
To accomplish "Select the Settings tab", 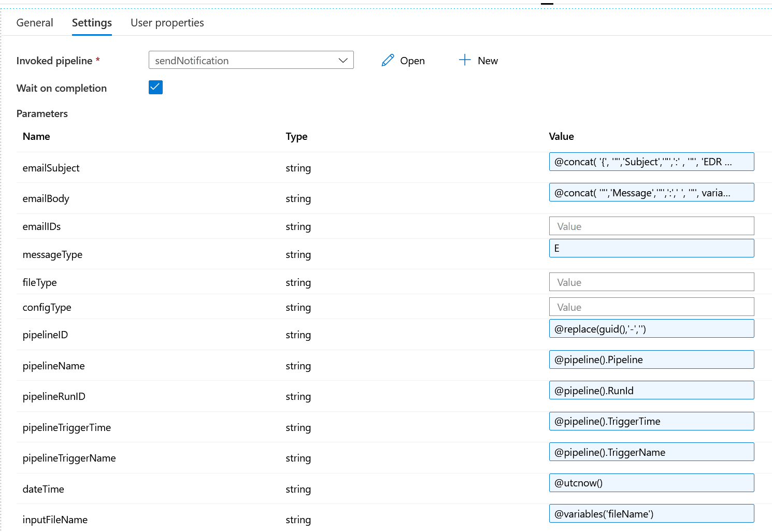I will pyautogui.click(x=92, y=23).
